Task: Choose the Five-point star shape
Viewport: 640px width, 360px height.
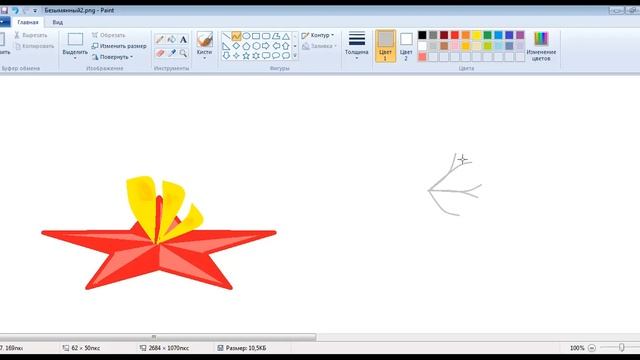Action: [246, 56]
